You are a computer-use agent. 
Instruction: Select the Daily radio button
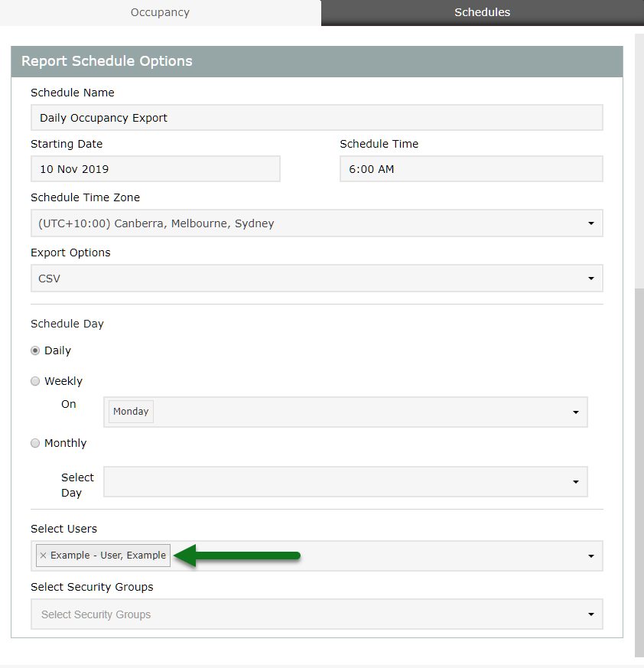click(35, 350)
